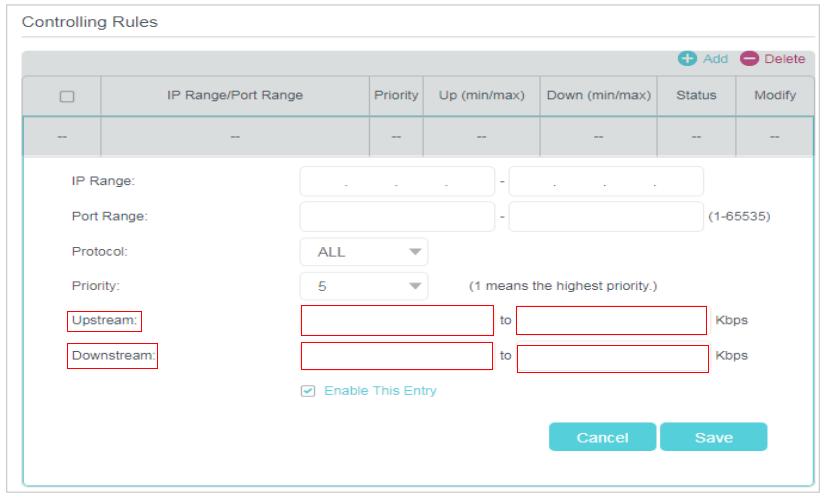The height and width of the screenshot is (497, 827).
Task: Click the Downstream minimum Kbps field
Action: coord(397,356)
